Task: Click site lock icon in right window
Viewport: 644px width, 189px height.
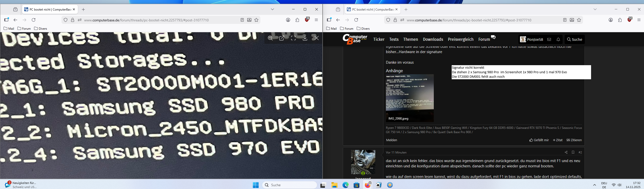Action: point(395,20)
